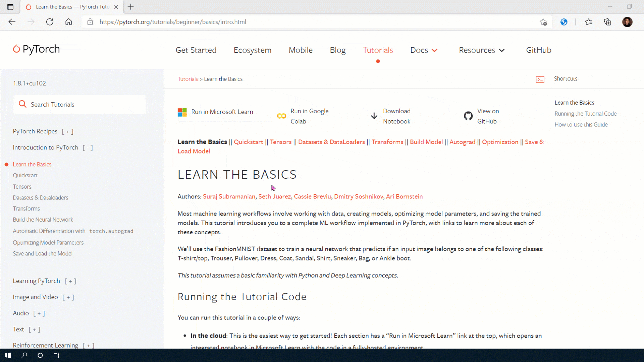Go to the Get Started menu item
This screenshot has height=362, width=644.
(196, 50)
